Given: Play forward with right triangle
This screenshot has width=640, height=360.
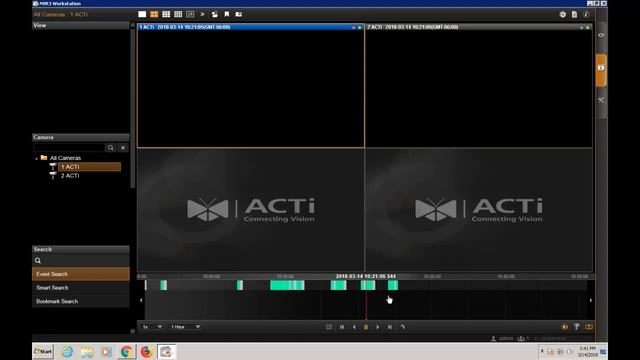Looking at the screenshot, I should (x=378, y=327).
